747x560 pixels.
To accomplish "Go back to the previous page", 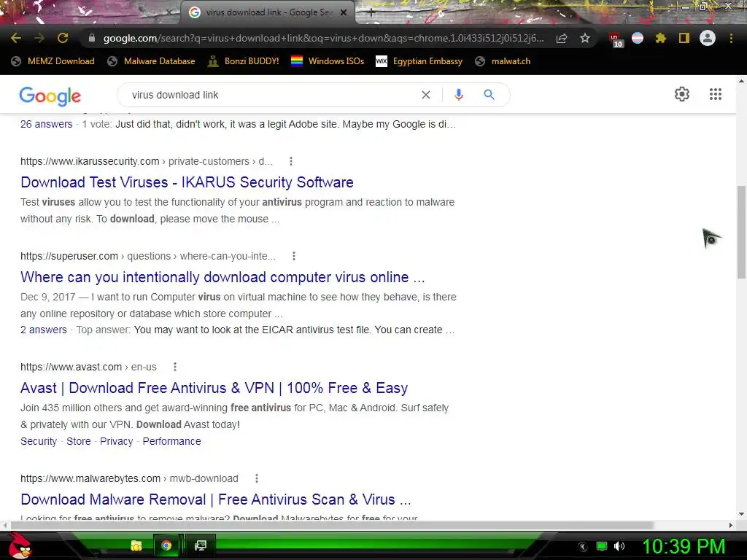I will tap(16, 38).
